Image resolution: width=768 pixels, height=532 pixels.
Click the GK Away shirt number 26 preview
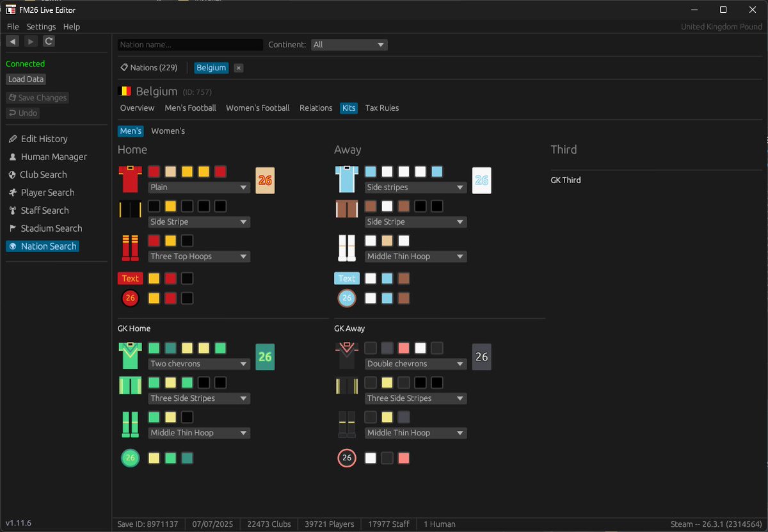click(x=481, y=357)
